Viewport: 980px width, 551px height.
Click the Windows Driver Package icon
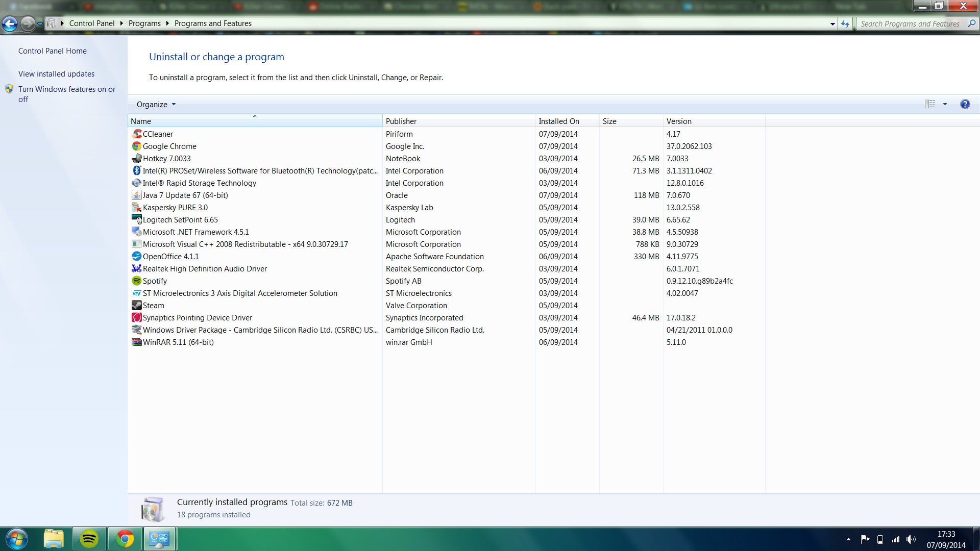click(137, 330)
